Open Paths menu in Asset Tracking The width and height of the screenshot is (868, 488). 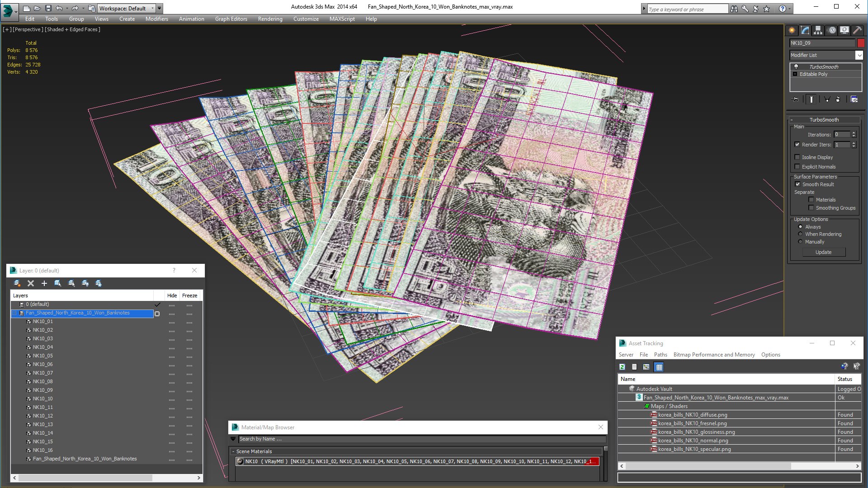pyautogui.click(x=660, y=355)
